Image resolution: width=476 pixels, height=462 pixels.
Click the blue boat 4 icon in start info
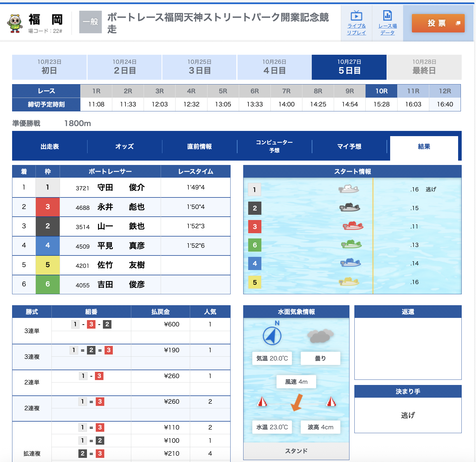(351, 263)
